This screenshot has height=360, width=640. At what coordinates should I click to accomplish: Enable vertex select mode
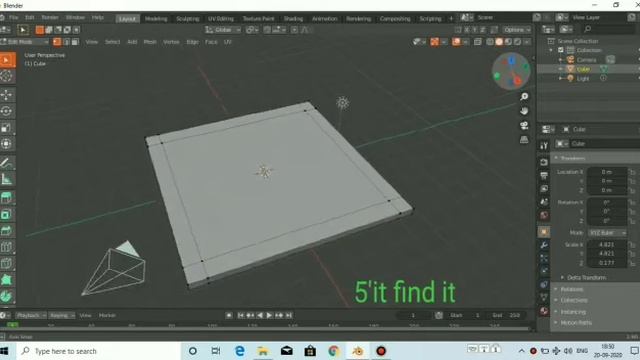point(57,42)
